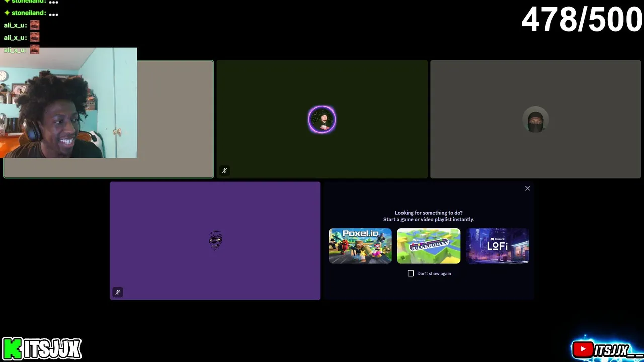Click the muted mic icon in purple tile
644x362 pixels.
[x=118, y=292]
